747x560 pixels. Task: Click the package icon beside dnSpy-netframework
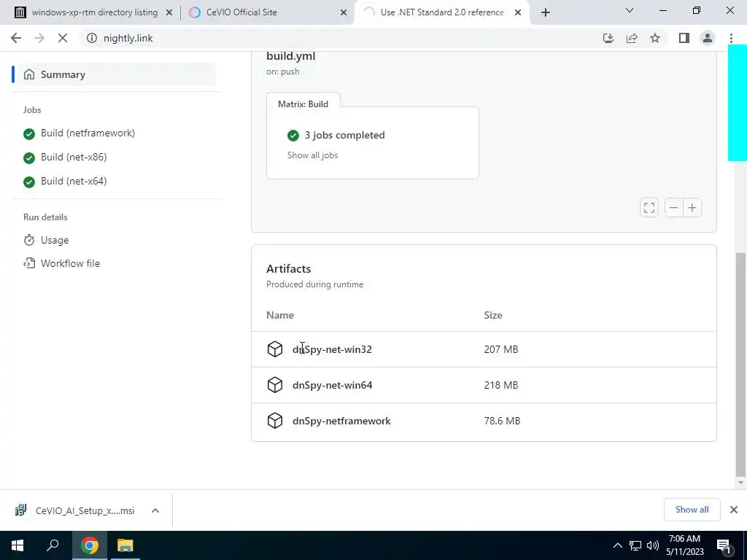tap(275, 421)
